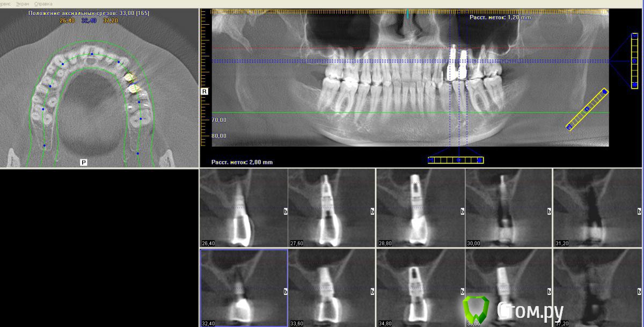Open the Экран menu
644x327 pixels.
coord(23,4)
